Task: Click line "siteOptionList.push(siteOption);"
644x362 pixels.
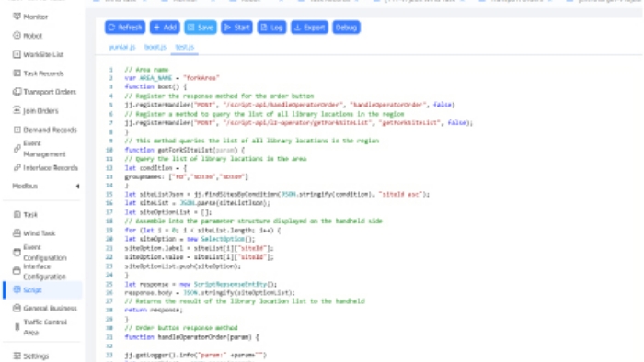Action: click(183, 266)
